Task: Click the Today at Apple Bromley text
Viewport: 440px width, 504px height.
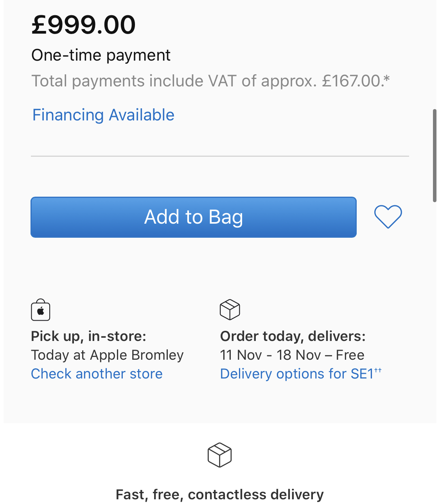Action: [x=107, y=355]
